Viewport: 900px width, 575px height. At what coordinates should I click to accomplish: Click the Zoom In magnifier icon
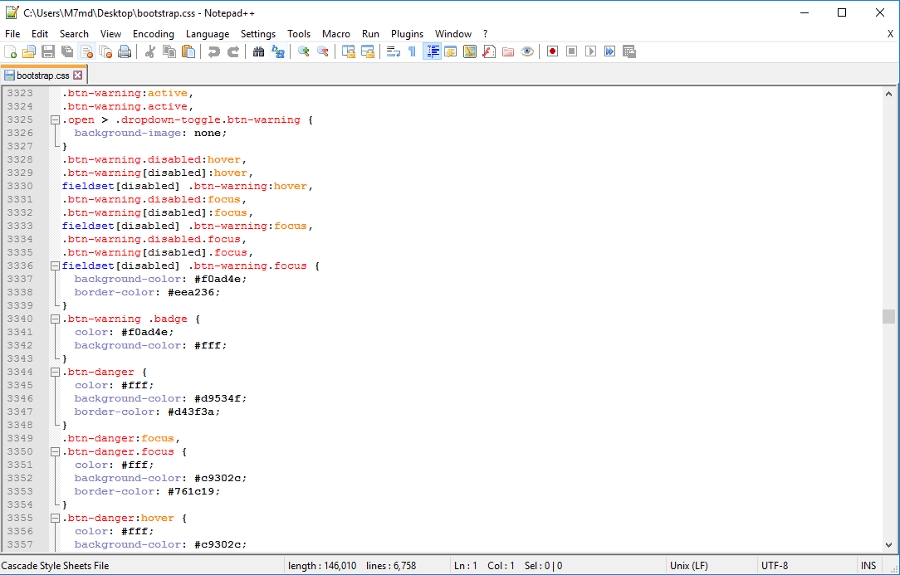[x=304, y=52]
